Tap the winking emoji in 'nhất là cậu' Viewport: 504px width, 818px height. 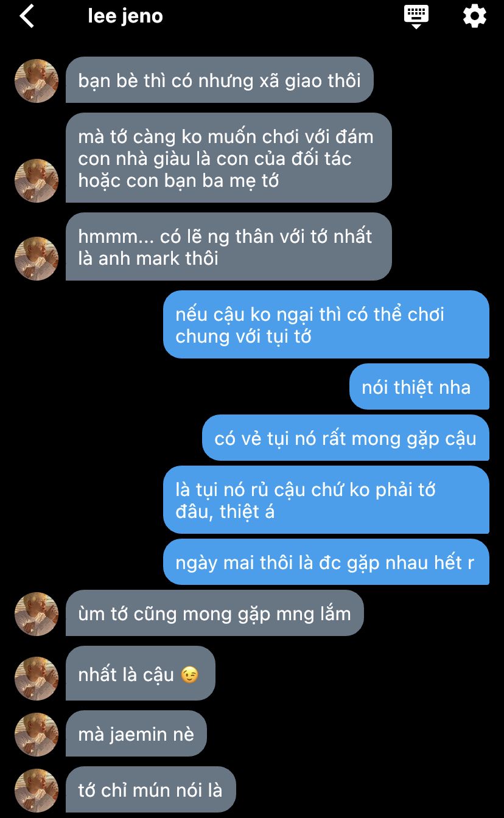click(190, 675)
